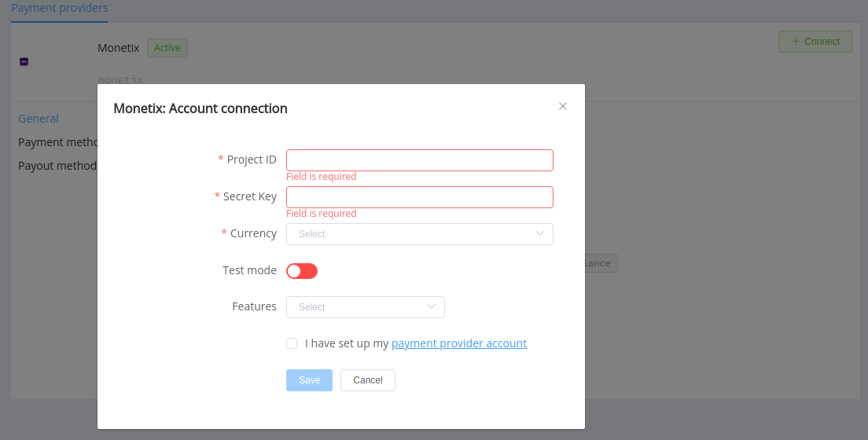Open the Currency dropdown
This screenshot has width=868, height=440.
pos(420,234)
